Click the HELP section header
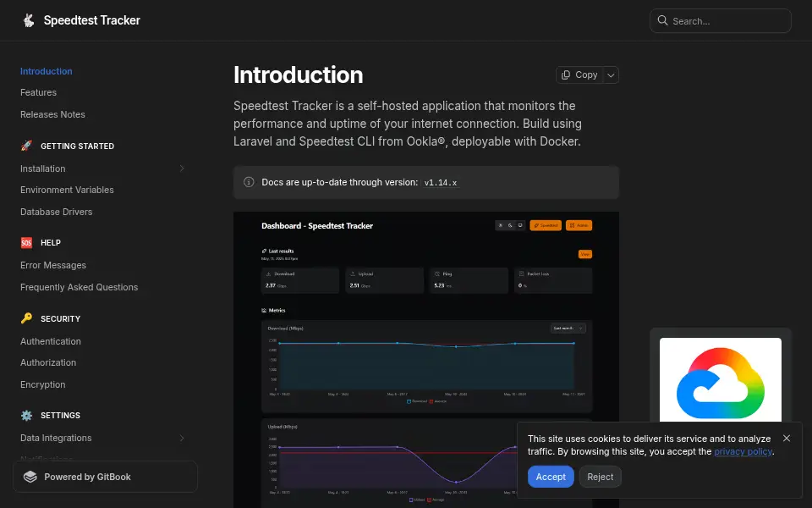Image resolution: width=812 pixels, height=508 pixels. click(x=50, y=243)
